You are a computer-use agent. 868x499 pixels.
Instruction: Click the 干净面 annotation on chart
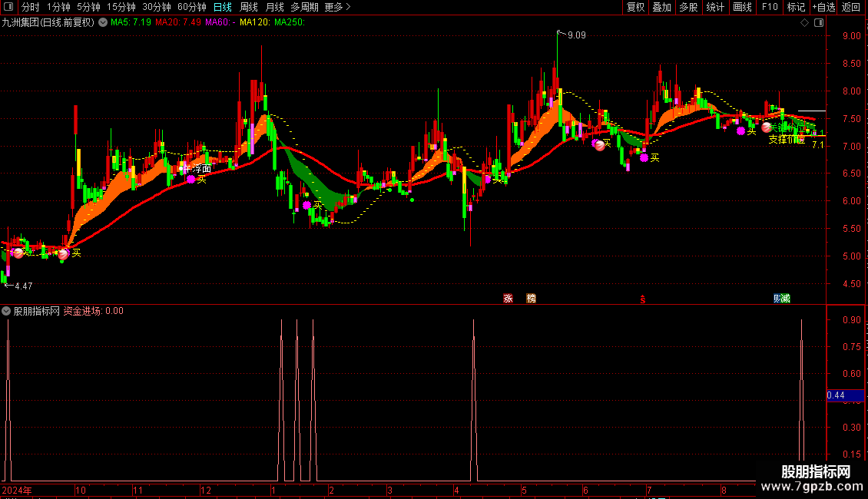pyautogui.click(x=197, y=169)
